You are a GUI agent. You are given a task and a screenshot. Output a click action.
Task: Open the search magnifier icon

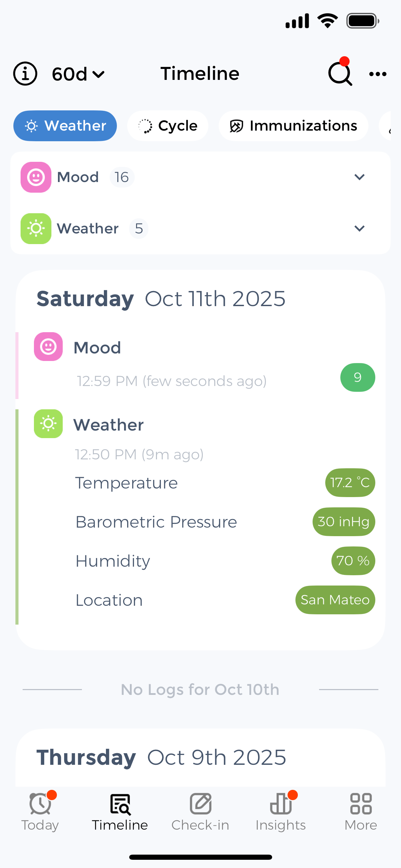340,73
